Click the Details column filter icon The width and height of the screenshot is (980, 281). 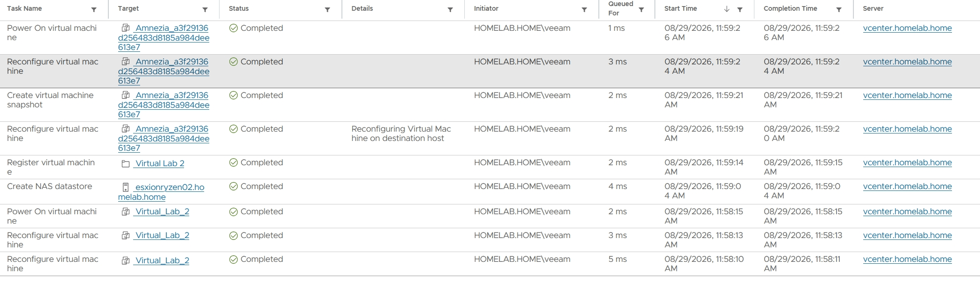point(450,10)
